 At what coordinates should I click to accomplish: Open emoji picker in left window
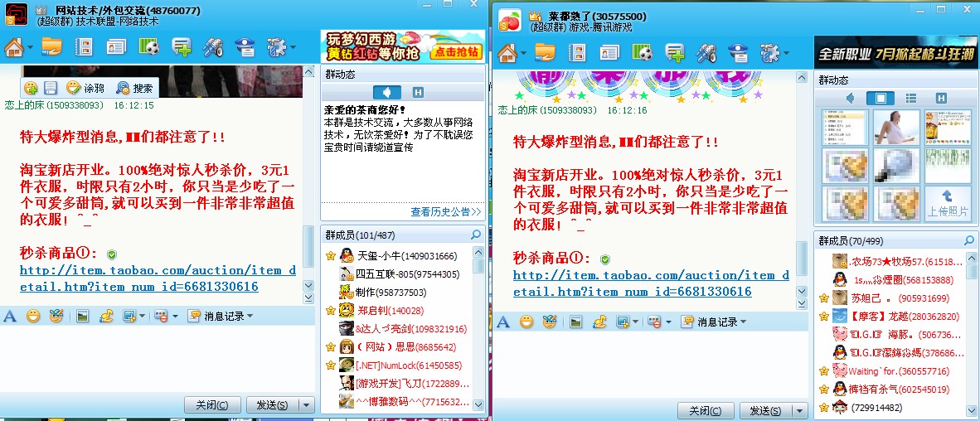[33, 316]
